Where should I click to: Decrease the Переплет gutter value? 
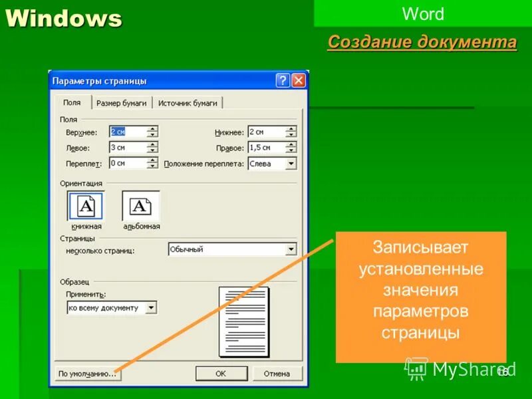(153, 166)
